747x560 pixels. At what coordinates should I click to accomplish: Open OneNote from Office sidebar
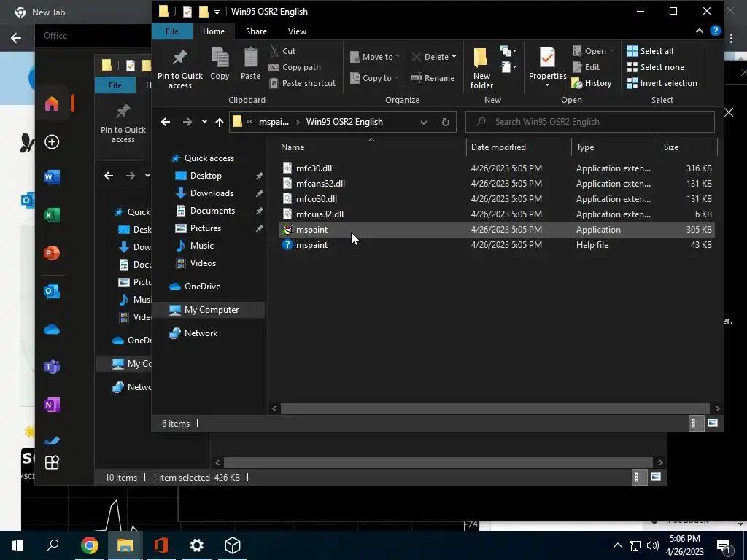pyautogui.click(x=52, y=405)
